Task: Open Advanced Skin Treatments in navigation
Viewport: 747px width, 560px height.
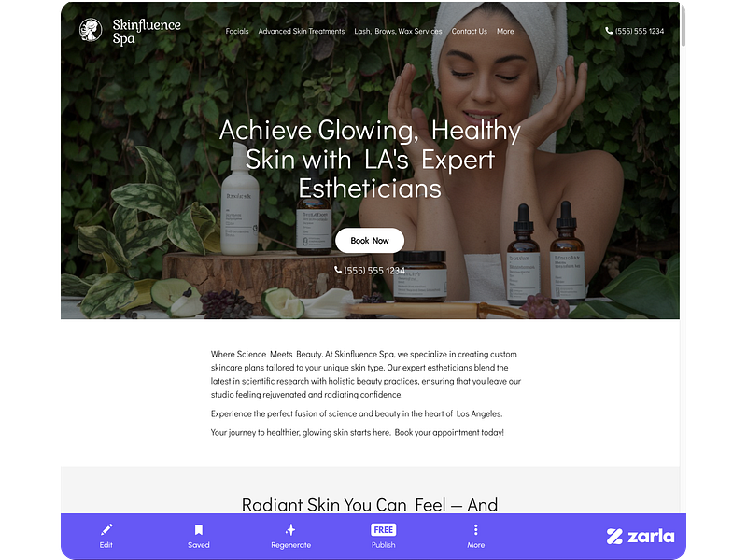Action: [x=301, y=31]
